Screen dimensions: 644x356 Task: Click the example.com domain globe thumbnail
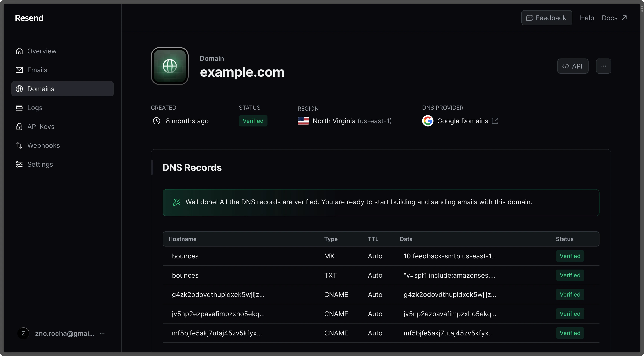[x=170, y=66]
